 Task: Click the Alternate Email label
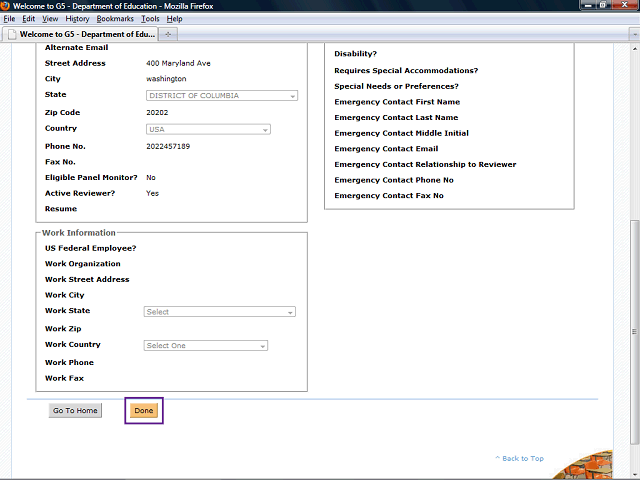(x=77, y=48)
